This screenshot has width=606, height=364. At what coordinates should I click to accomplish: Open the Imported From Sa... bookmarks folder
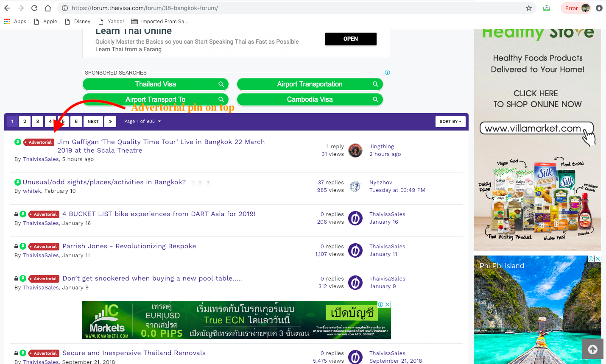point(159,22)
